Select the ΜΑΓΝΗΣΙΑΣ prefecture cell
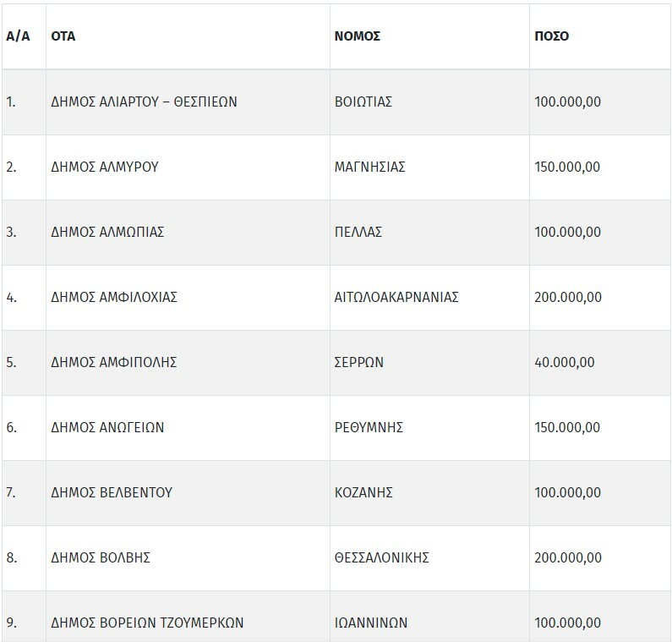 (370, 167)
